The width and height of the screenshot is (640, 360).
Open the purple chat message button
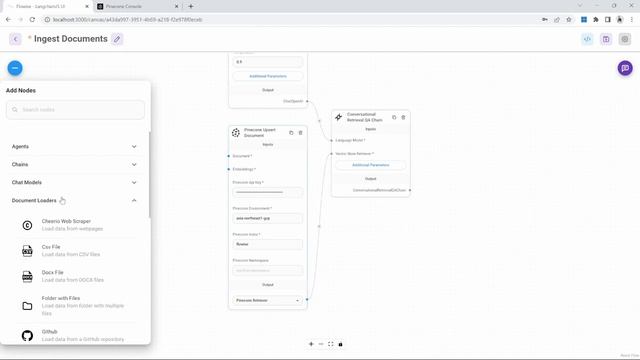pyautogui.click(x=625, y=68)
